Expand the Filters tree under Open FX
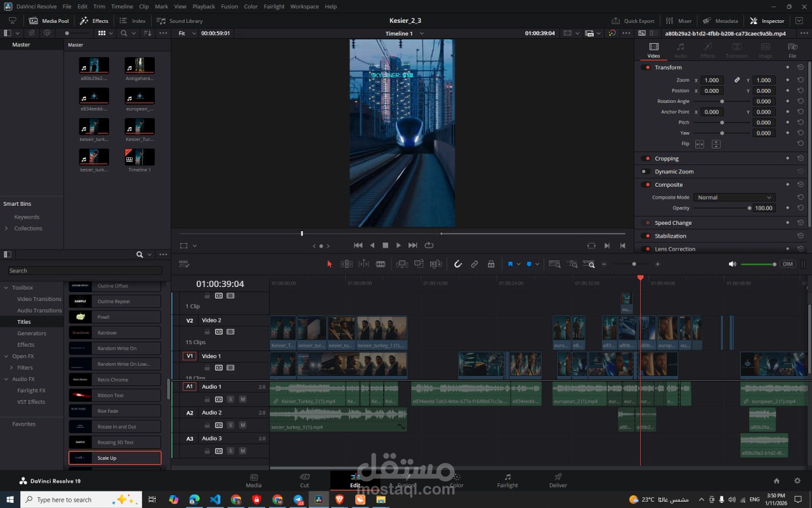This screenshot has width=812, height=508. [11, 368]
